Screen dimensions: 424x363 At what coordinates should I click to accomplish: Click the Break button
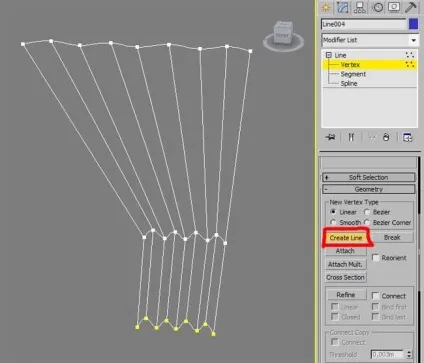(x=392, y=237)
